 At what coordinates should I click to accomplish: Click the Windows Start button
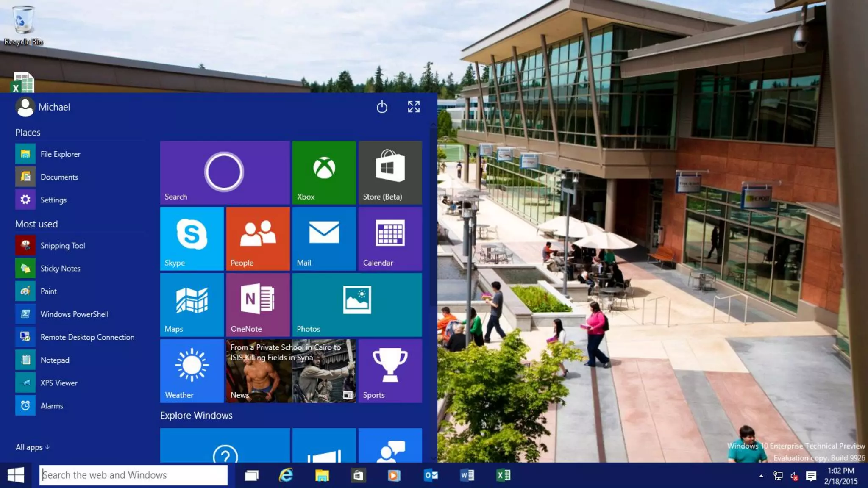16,475
